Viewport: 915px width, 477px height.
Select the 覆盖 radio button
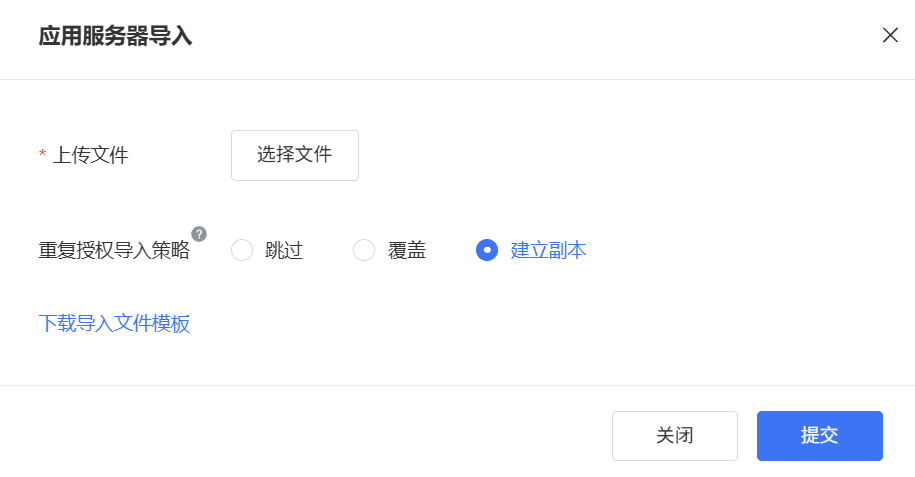(364, 250)
